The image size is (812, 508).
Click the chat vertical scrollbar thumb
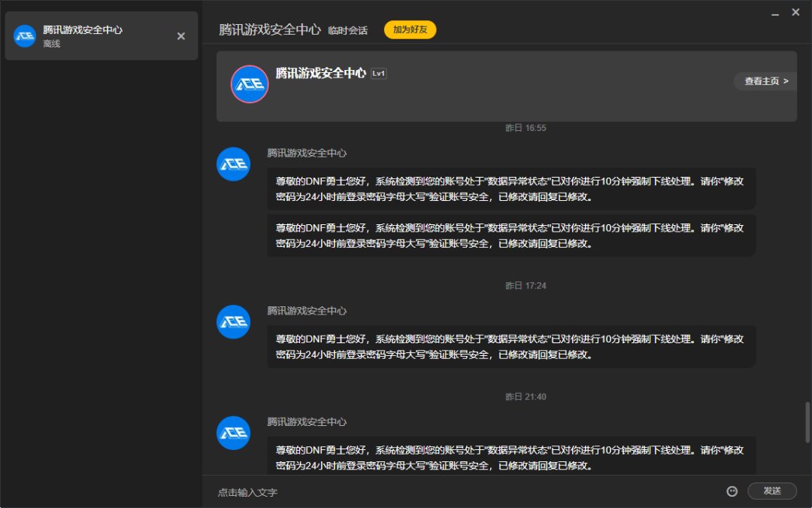coord(806,422)
